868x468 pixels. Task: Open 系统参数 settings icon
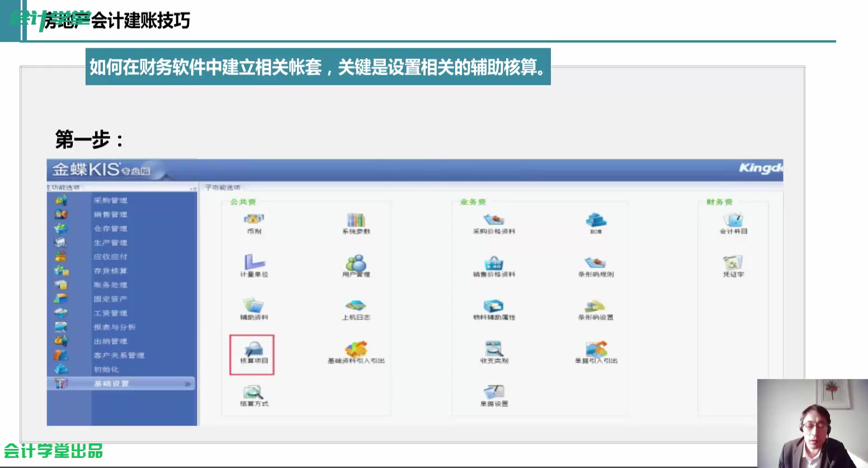(x=356, y=222)
